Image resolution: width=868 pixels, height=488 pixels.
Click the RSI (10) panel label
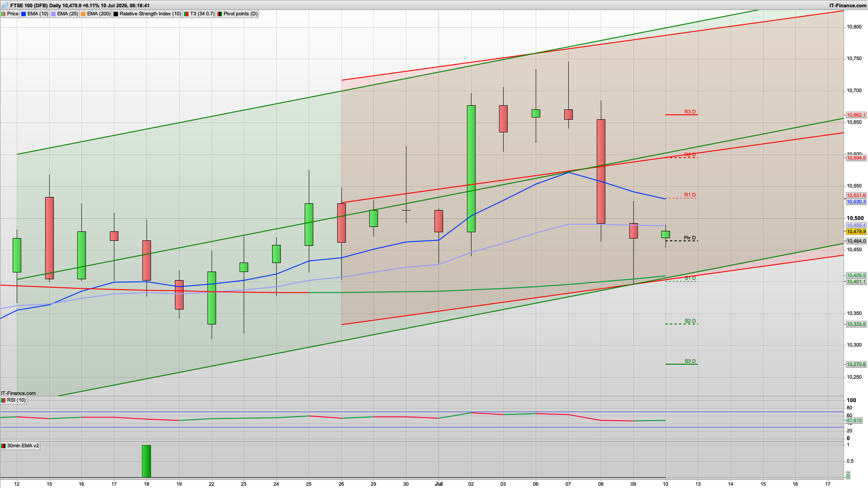pyautogui.click(x=16, y=400)
